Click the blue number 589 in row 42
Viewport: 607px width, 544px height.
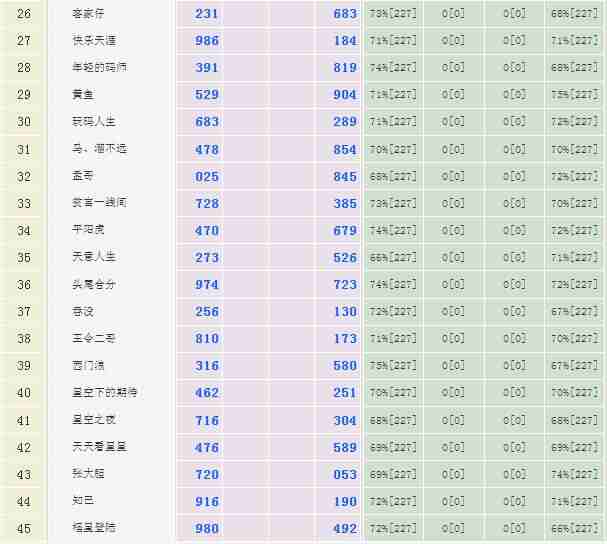coord(345,447)
